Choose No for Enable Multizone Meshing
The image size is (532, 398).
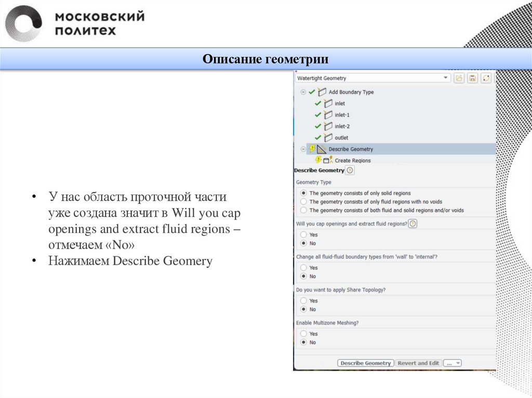303,342
